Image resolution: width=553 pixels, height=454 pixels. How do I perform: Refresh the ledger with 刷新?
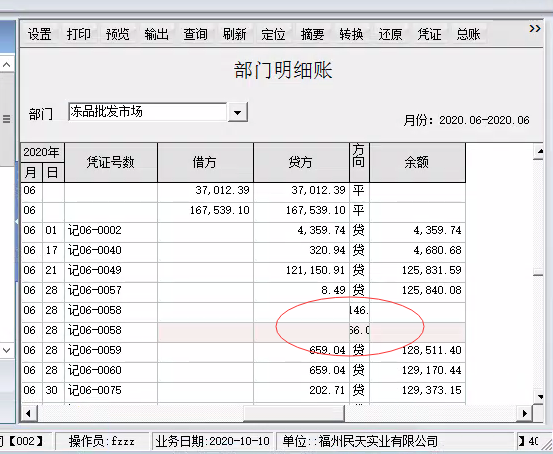pyautogui.click(x=234, y=34)
